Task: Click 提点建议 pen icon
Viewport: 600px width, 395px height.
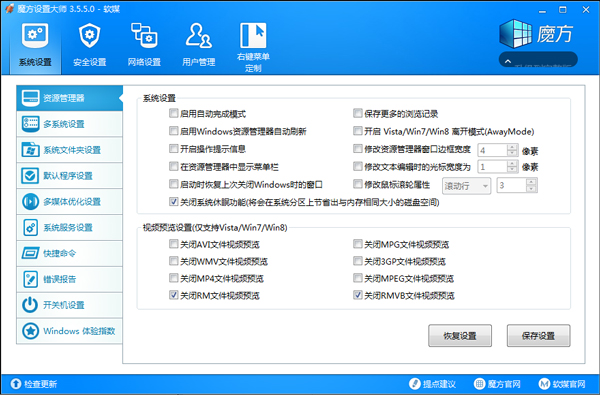Action: 414,384
